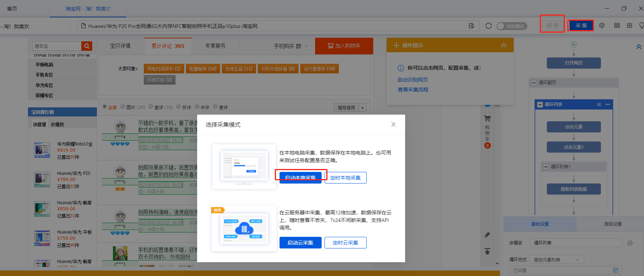Click the QR code icon by 手机购买
644x276 pixels.
click(299, 46)
